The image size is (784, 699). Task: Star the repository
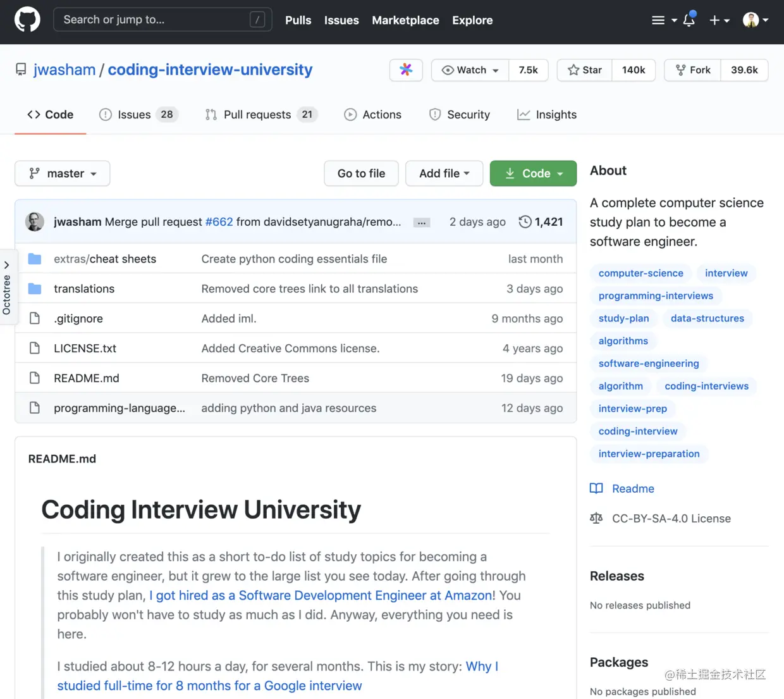585,70
